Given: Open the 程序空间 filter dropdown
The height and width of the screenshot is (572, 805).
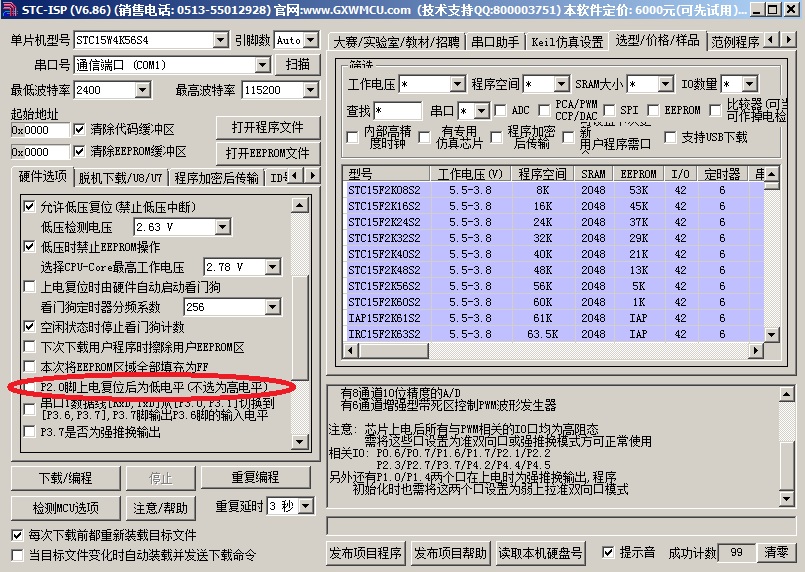Looking at the screenshot, I should pos(561,84).
